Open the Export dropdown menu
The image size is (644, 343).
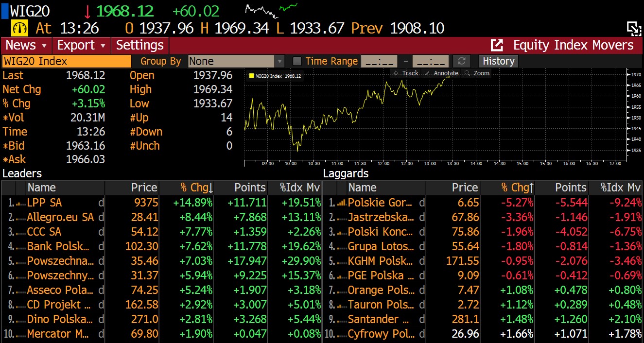(x=81, y=45)
